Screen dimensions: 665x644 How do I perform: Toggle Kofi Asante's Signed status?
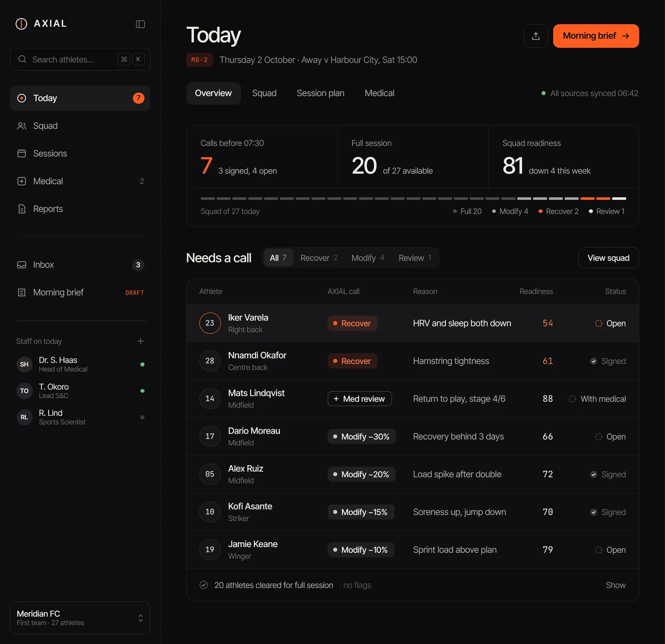tap(608, 512)
